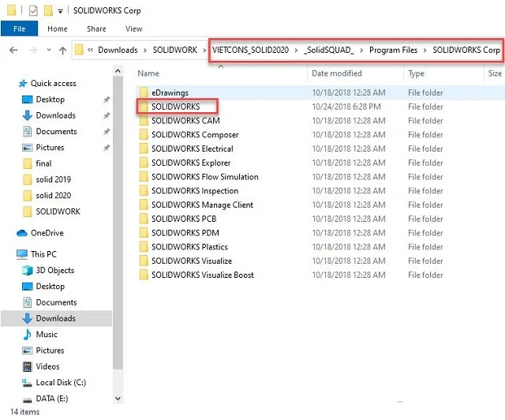Open the DATA (E:) drive icon
Image resolution: width=505 pixels, height=420 pixels.
point(28,399)
